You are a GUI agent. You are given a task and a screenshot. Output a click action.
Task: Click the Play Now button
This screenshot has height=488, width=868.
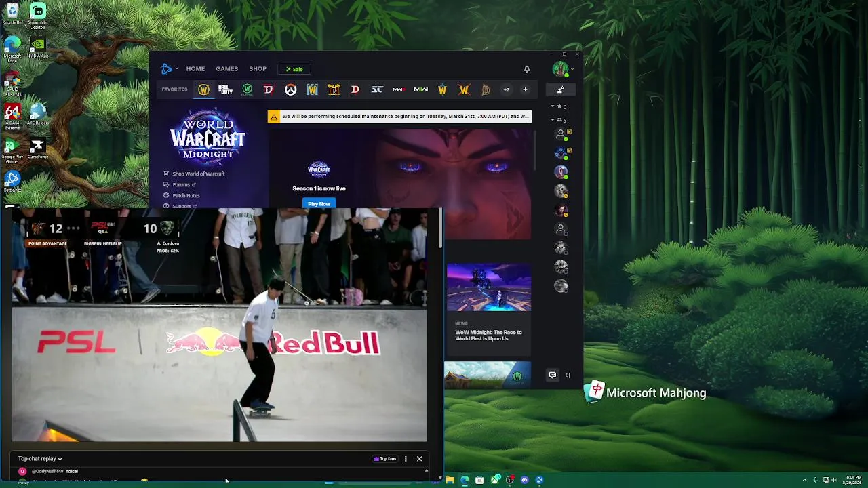pyautogui.click(x=319, y=203)
